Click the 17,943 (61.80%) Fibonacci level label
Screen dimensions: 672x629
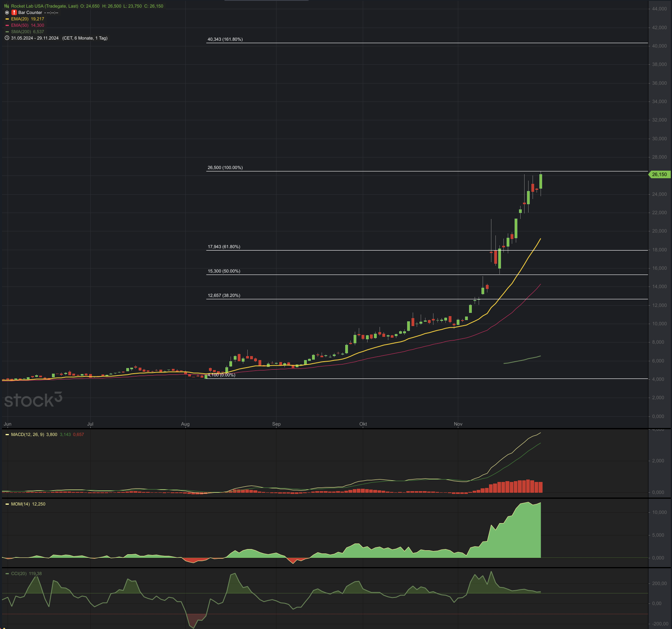click(224, 247)
